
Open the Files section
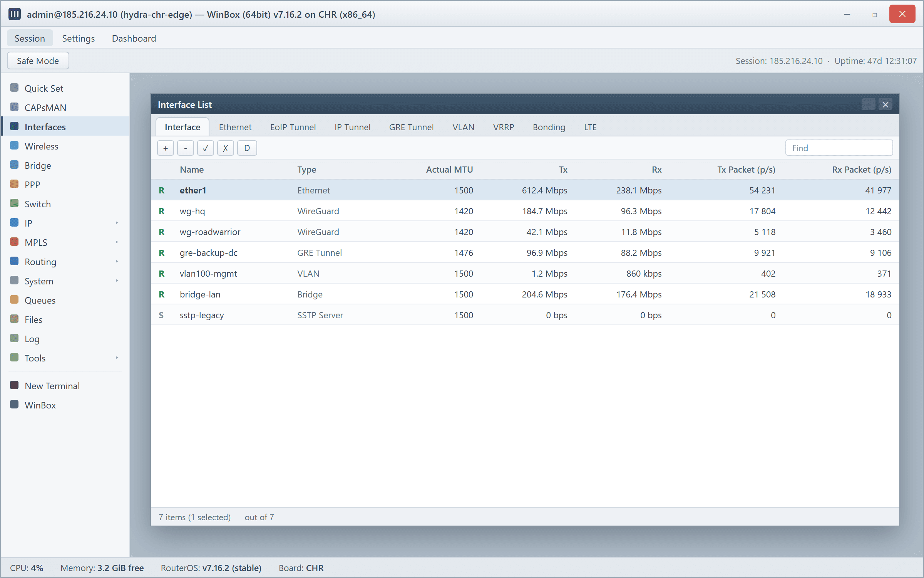[65, 319]
